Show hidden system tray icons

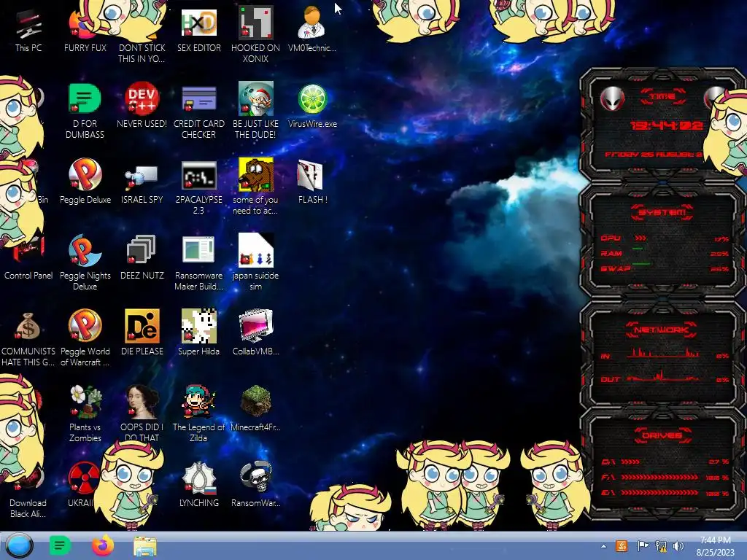pyautogui.click(x=603, y=547)
